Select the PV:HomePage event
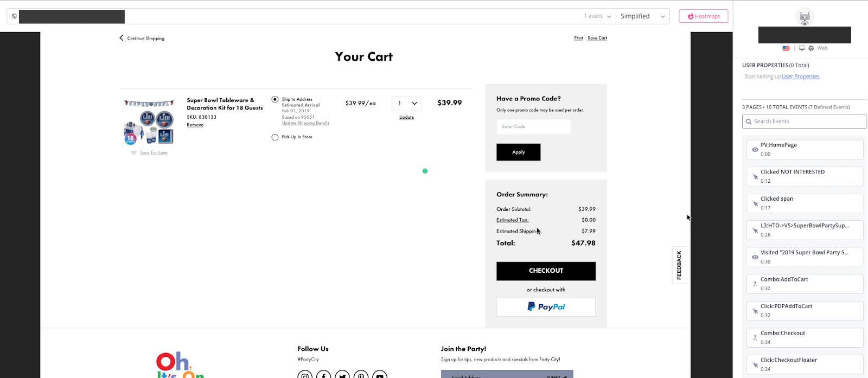The image size is (868, 378). click(x=805, y=150)
